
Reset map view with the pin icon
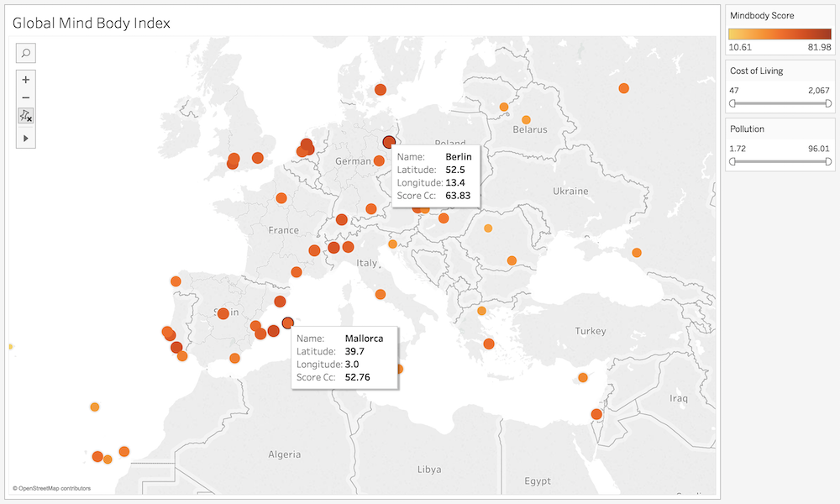click(26, 116)
